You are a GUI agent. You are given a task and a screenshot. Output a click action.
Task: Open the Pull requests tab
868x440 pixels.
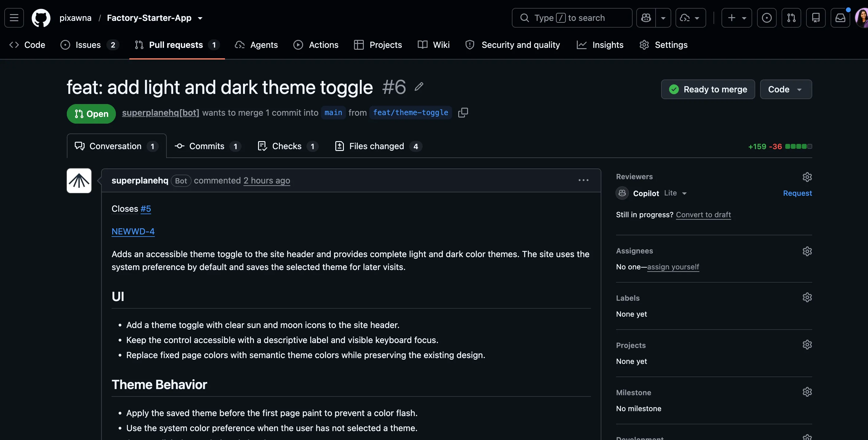tap(177, 45)
